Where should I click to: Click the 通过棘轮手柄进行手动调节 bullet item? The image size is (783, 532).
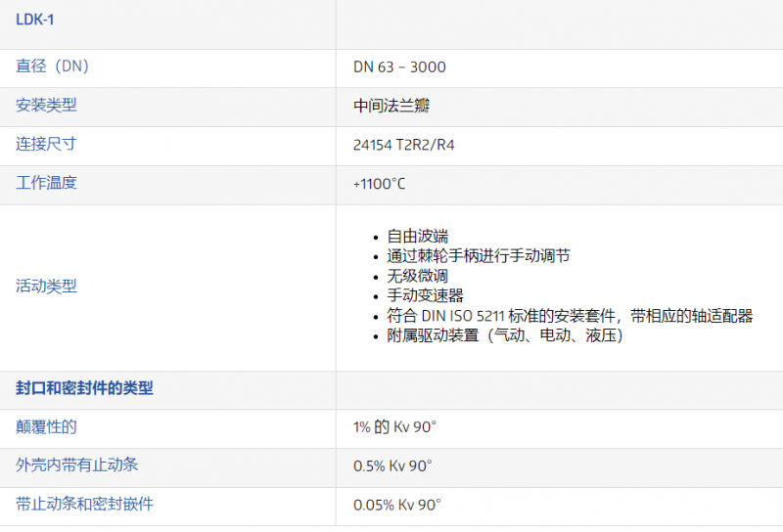pos(478,255)
